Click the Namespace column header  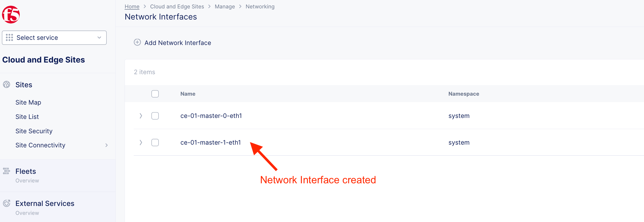(x=463, y=94)
